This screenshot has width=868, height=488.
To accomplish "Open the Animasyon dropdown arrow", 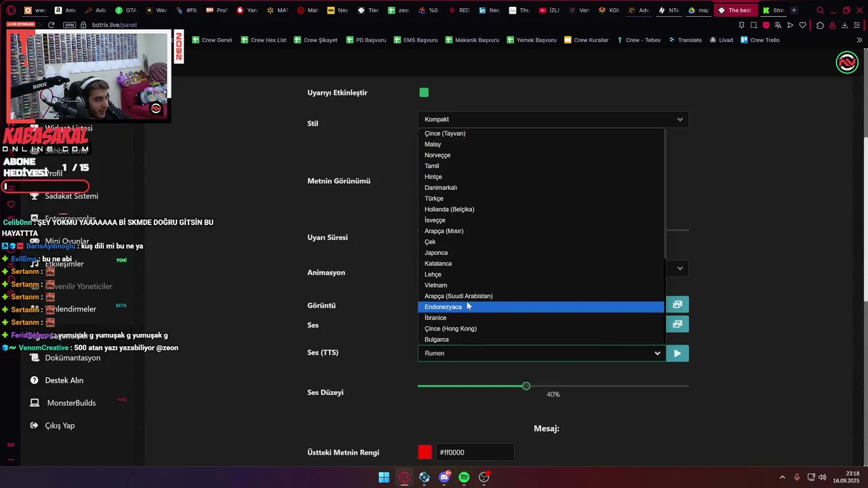I will point(680,268).
